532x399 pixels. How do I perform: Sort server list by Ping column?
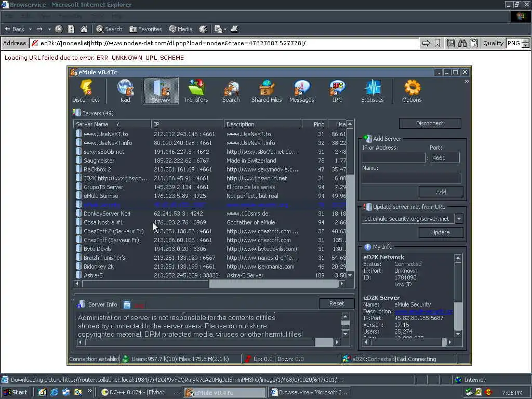click(x=314, y=124)
